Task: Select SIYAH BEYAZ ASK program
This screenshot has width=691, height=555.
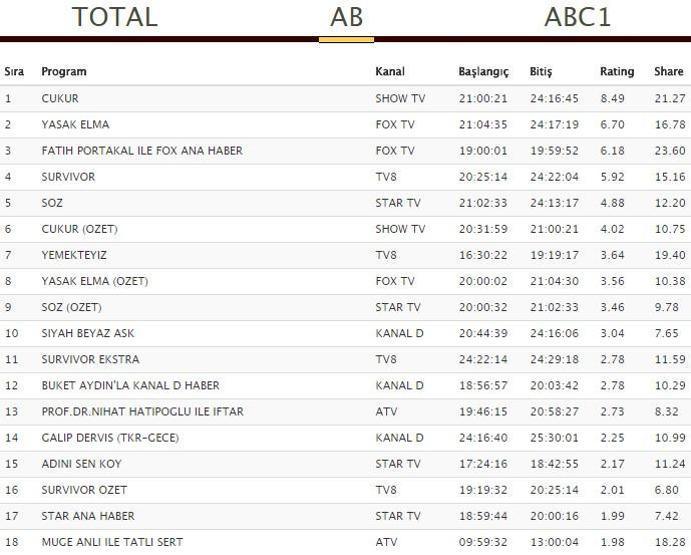Action: (x=88, y=333)
